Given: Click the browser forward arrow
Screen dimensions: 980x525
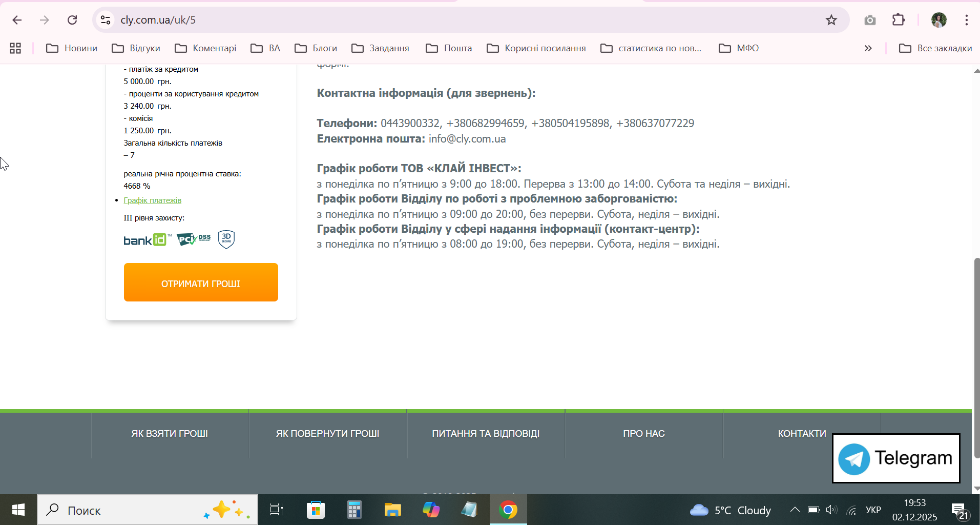Looking at the screenshot, I should point(45,20).
